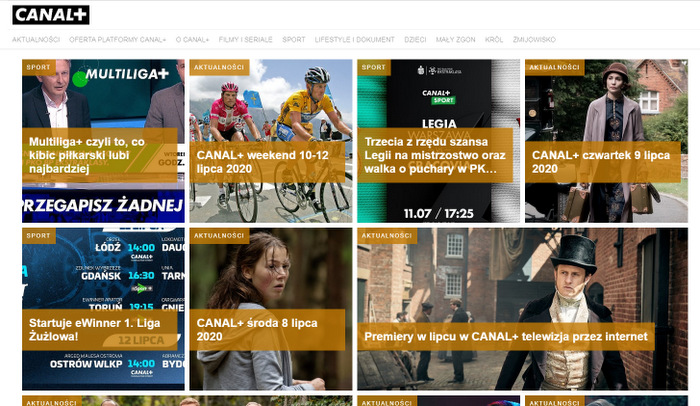Open the KRÓL navigation link
This screenshot has height=406, width=700.
pos(494,40)
